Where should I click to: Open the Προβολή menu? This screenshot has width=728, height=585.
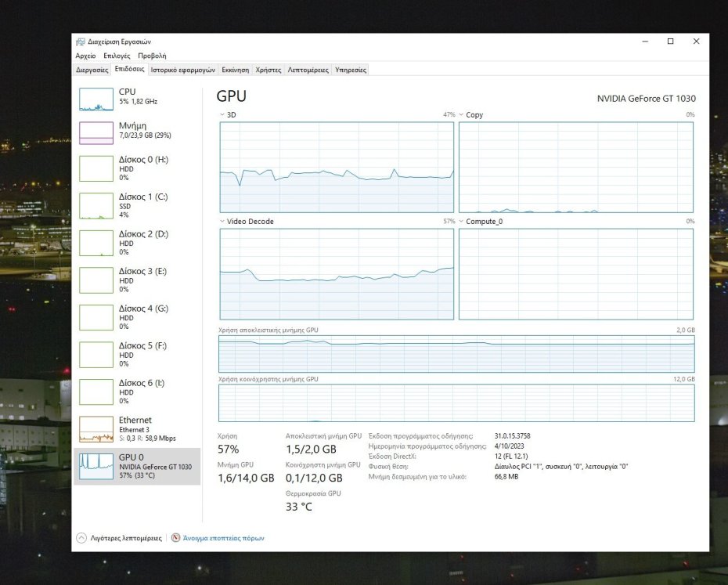(x=153, y=56)
